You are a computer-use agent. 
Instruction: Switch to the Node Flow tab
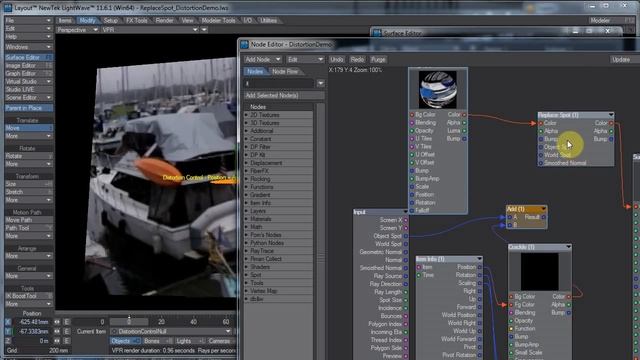pyautogui.click(x=285, y=71)
